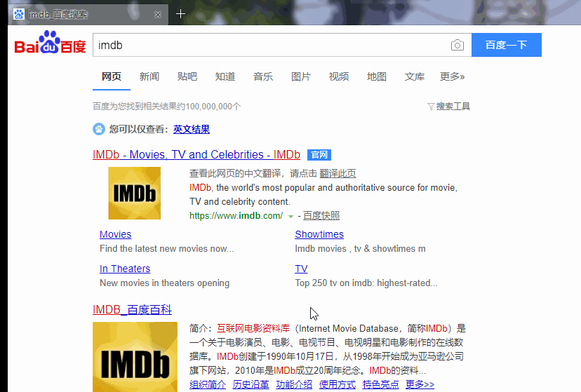The height and width of the screenshot is (392, 581).
Task: Open the IMDB_百度百科 result
Action: pyautogui.click(x=133, y=309)
